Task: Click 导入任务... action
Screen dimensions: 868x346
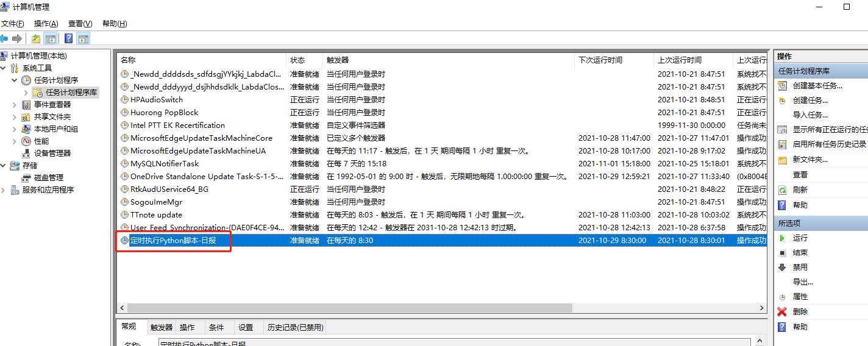Action: 810,115
